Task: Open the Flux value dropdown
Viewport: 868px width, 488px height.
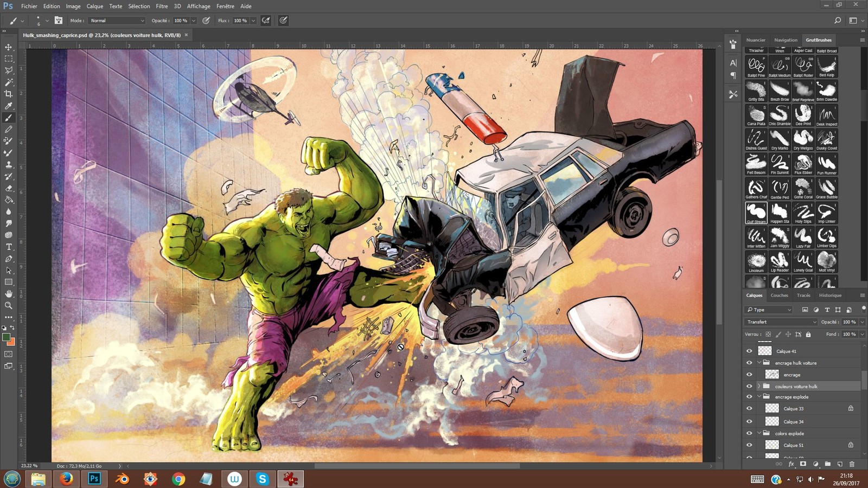Action: (x=253, y=21)
